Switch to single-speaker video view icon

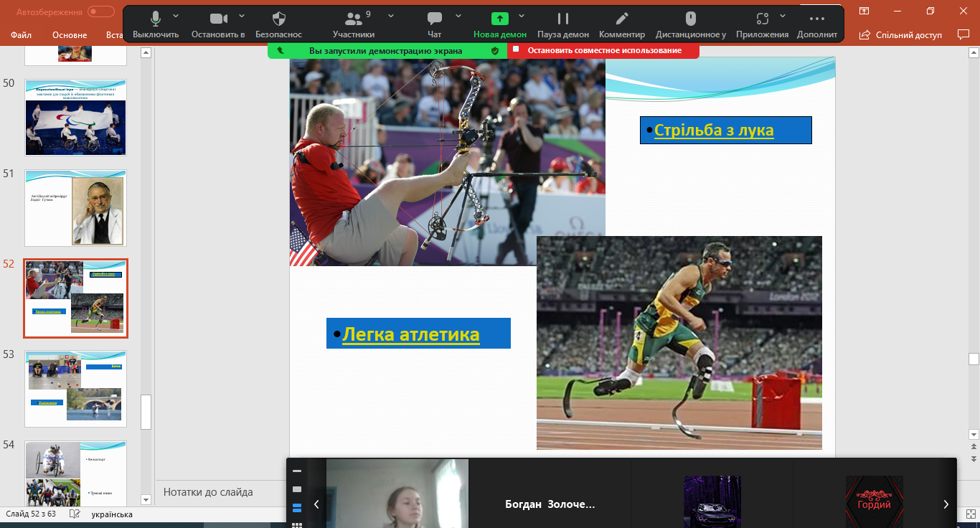297,489
